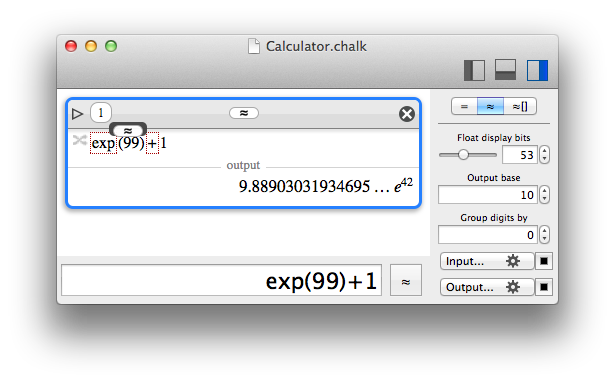Toggle the bottom panel layout icon
Image resolution: width=615 pixels, height=383 pixels.
505,70
